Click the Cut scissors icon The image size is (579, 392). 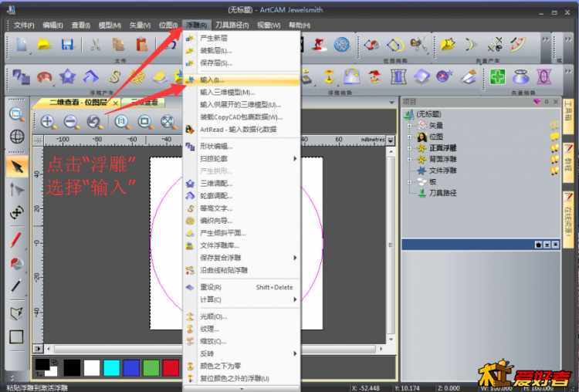coord(96,45)
